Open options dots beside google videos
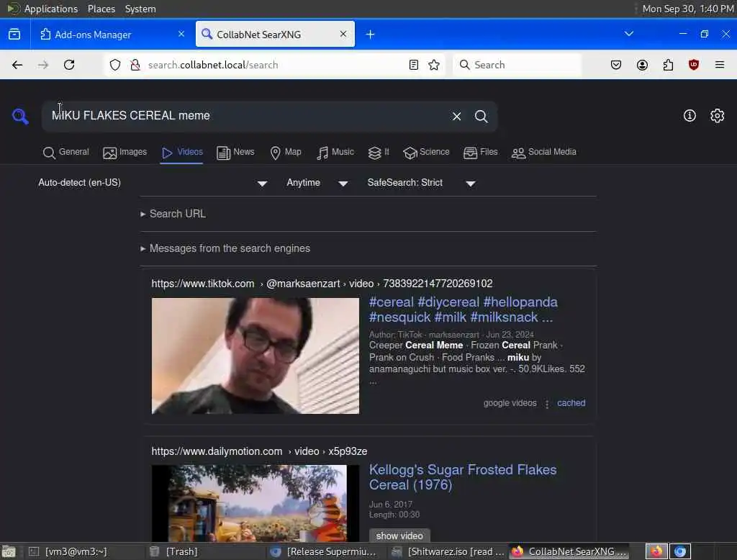The image size is (737, 560). (x=547, y=404)
